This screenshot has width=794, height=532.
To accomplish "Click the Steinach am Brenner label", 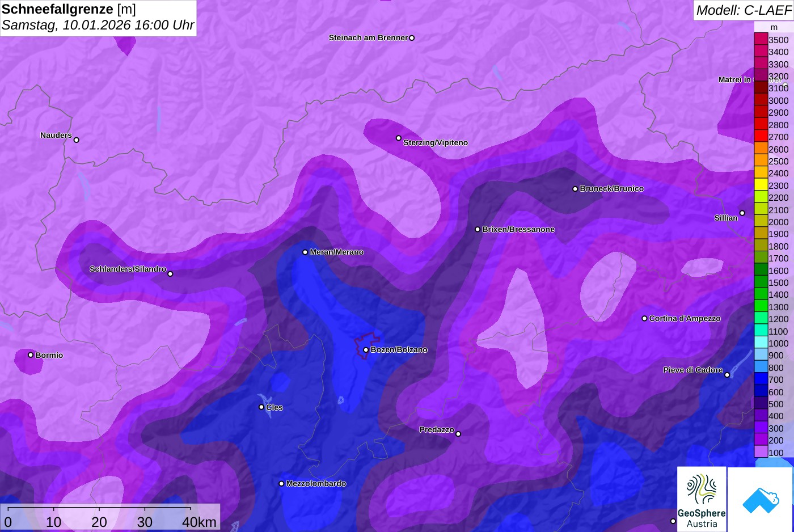I will (368, 38).
